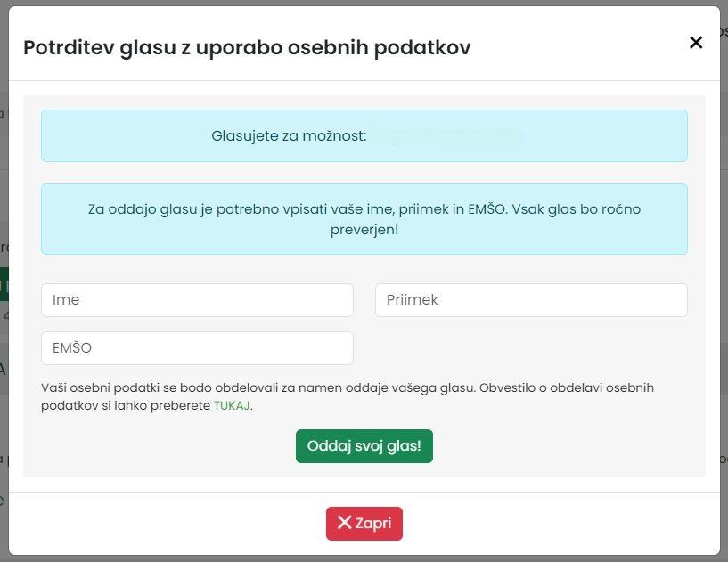Select the EMŠO input box
Viewport: 728px width, 562px height.
coord(197,348)
